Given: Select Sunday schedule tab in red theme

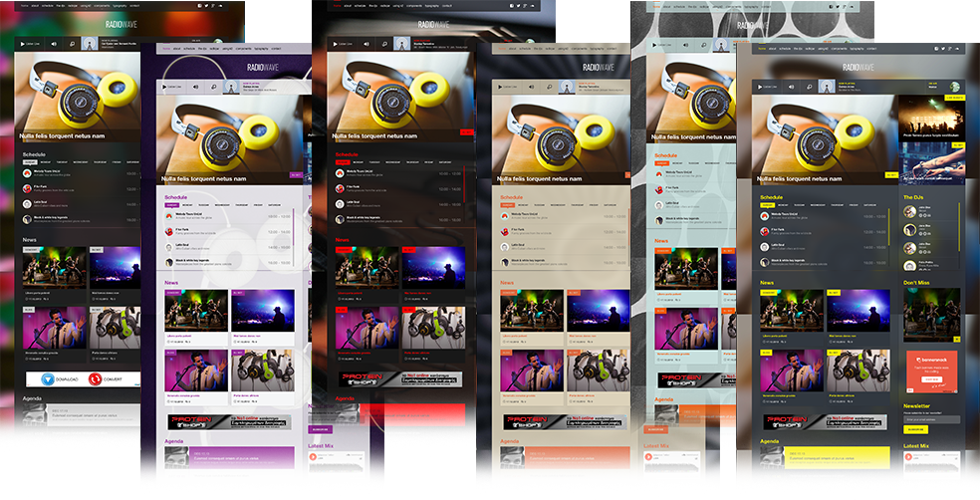Looking at the screenshot, I should click(x=343, y=162).
